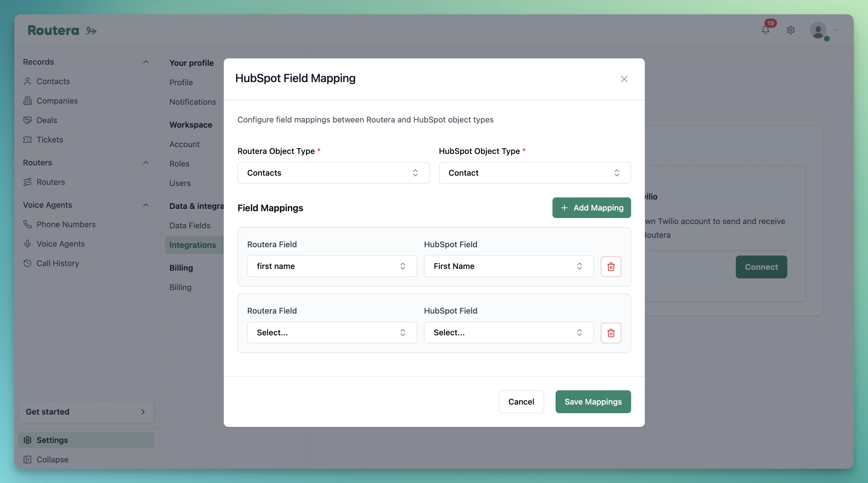The image size is (868, 483).
Task: Click the Cancel button
Action: click(x=521, y=402)
